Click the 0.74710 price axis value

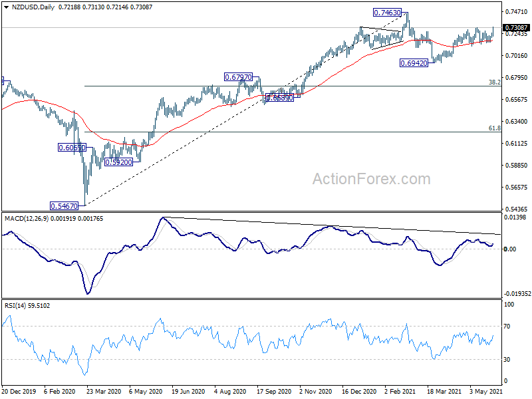pyautogui.click(x=517, y=12)
